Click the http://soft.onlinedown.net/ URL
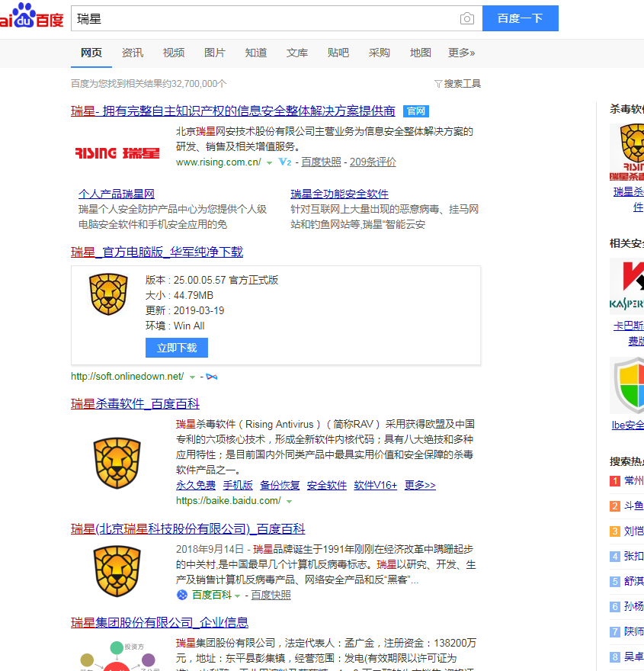Screen dimensions: 644x671 [x=127, y=377]
